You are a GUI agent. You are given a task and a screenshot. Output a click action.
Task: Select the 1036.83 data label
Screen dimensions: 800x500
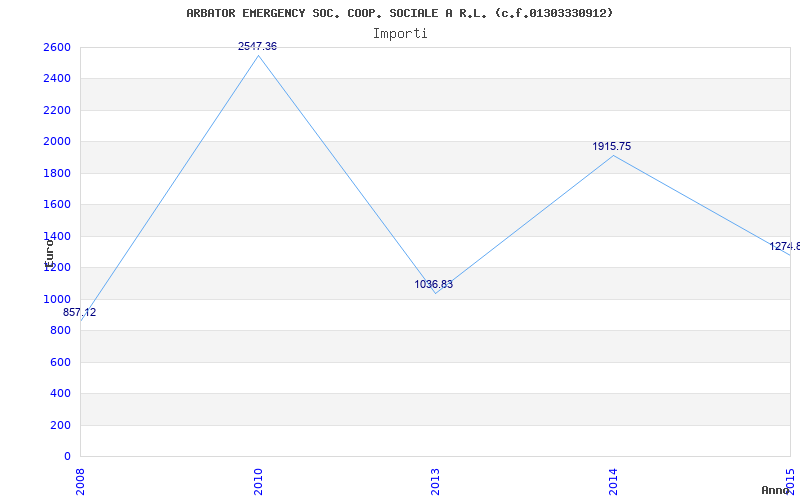tap(434, 284)
